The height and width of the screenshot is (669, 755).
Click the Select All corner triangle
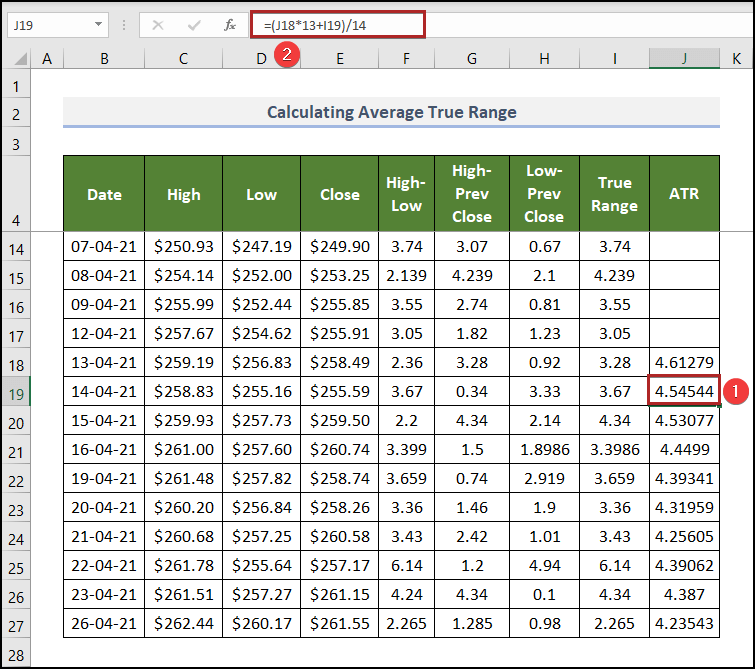20,59
